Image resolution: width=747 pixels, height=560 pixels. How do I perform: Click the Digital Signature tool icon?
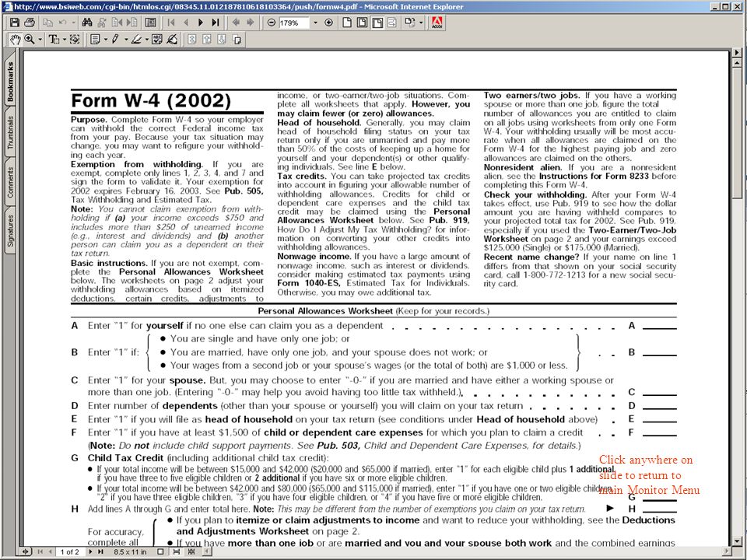pos(173,40)
